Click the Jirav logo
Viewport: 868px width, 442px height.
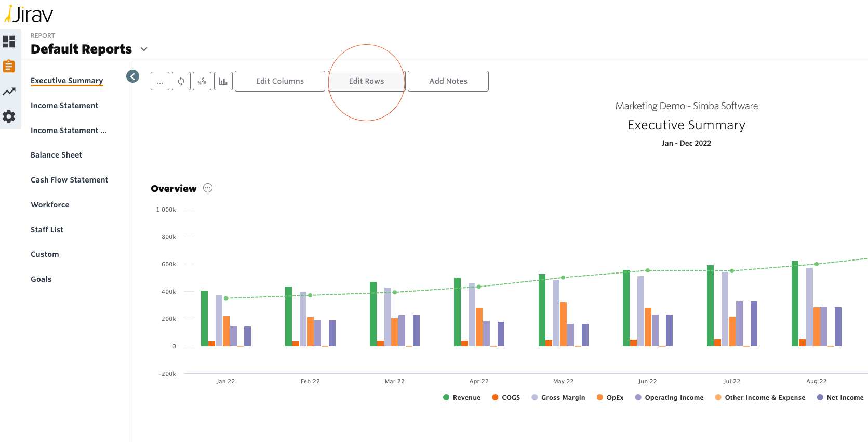[29, 14]
